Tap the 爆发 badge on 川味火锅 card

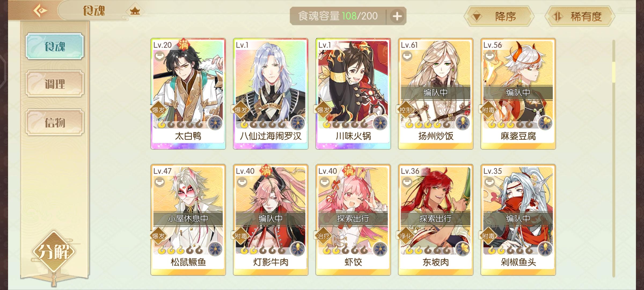[x=323, y=110]
